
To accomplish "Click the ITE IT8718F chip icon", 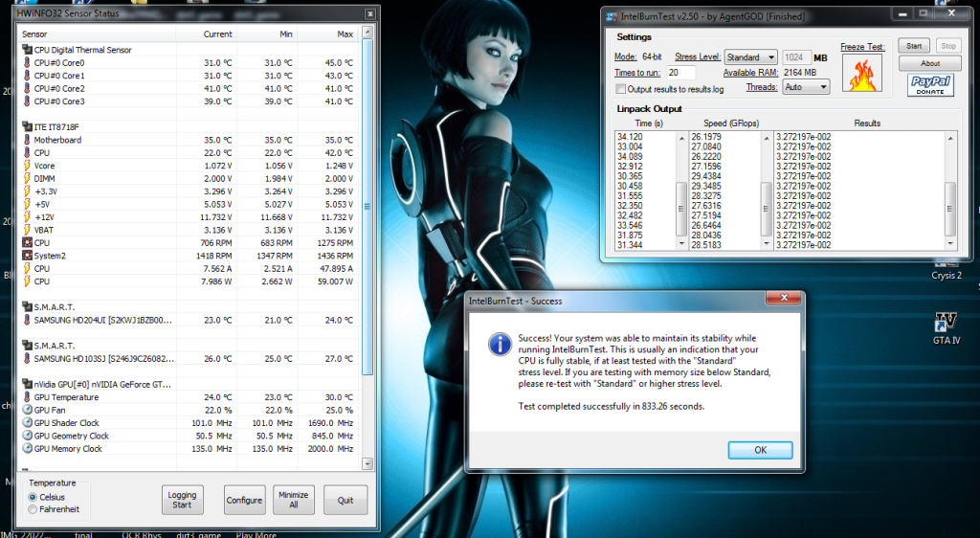I will (27, 127).
